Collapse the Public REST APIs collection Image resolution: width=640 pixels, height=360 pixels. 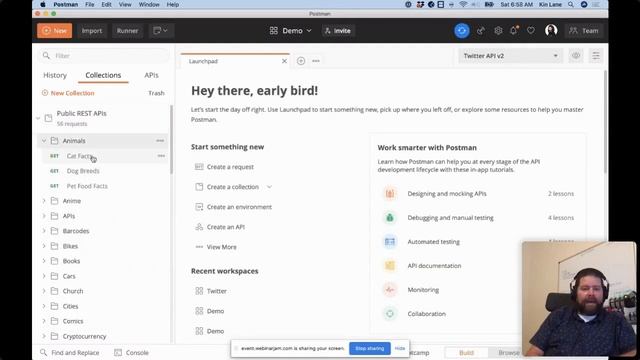(x=38, y=118)
